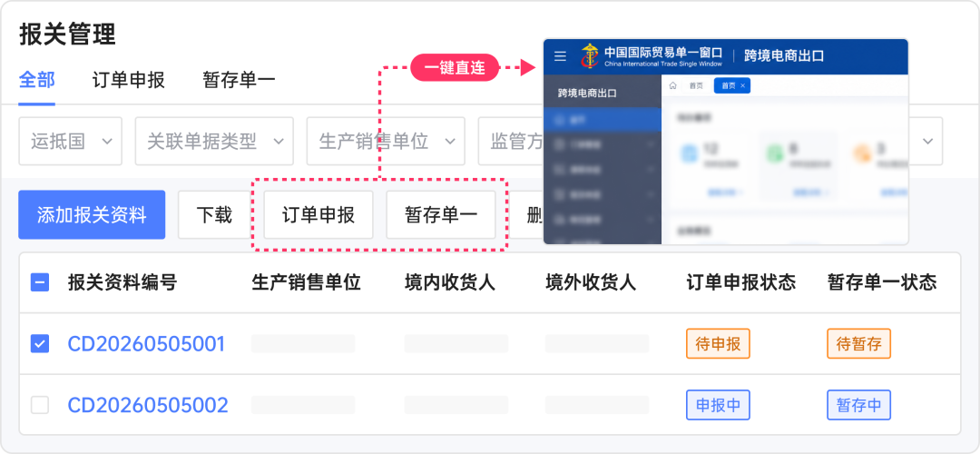Click the 生产销售单位 column header in table

tap(307, 282)
